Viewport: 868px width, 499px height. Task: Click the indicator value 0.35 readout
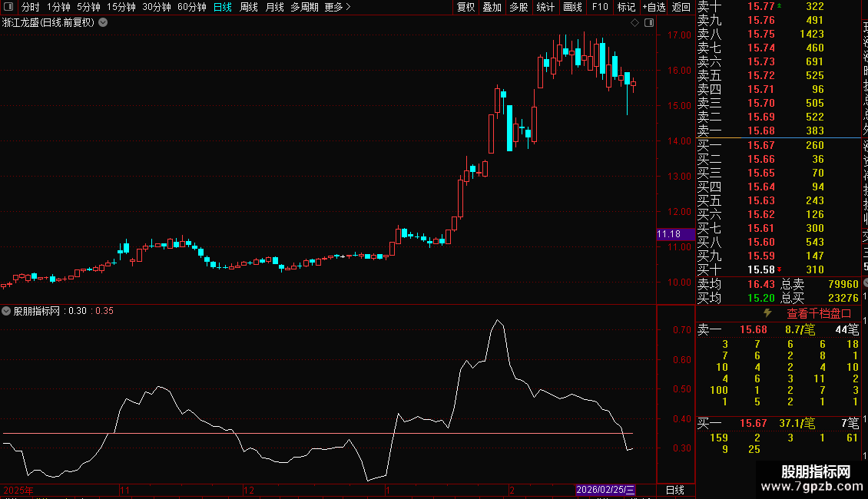104,311
